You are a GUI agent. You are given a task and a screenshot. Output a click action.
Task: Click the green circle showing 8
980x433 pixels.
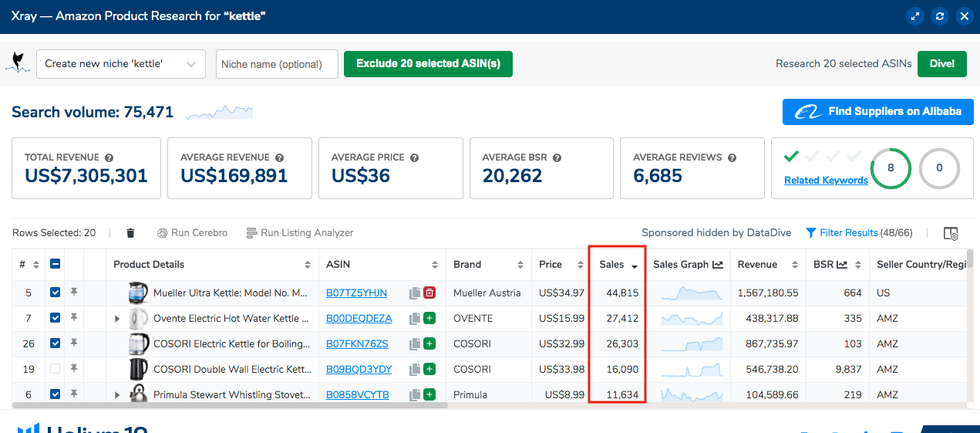(x=891, y=168)
